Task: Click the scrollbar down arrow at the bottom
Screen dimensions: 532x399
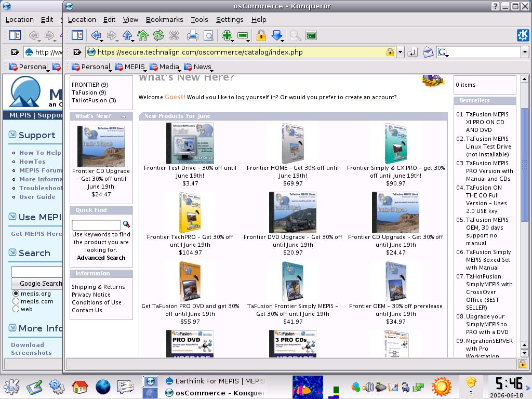Action: click(524, 353)
